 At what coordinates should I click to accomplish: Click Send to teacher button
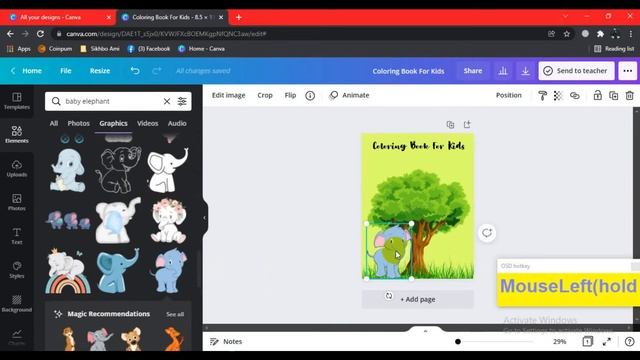point(576,71)
